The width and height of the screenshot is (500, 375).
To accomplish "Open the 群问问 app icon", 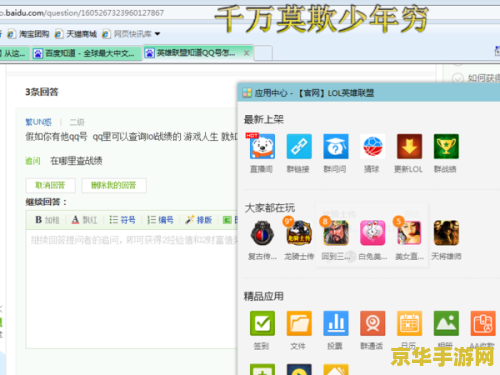I will tap(336, 146).
